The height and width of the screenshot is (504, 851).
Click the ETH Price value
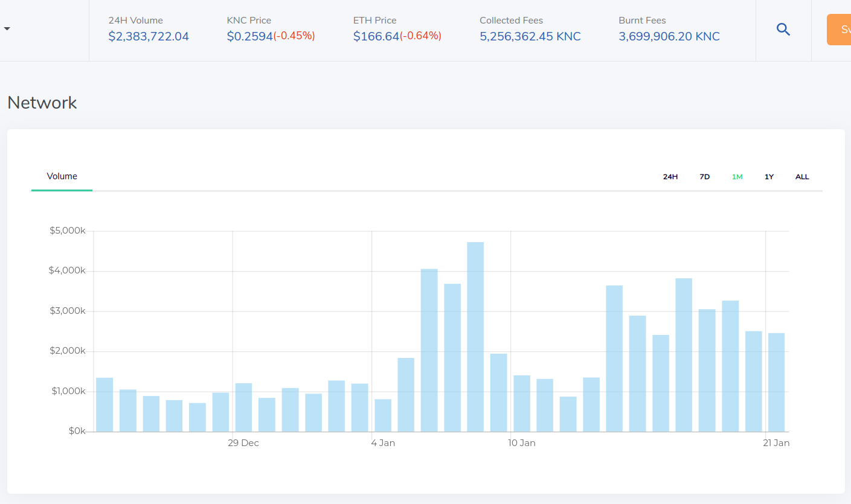(x=397, y=36)
